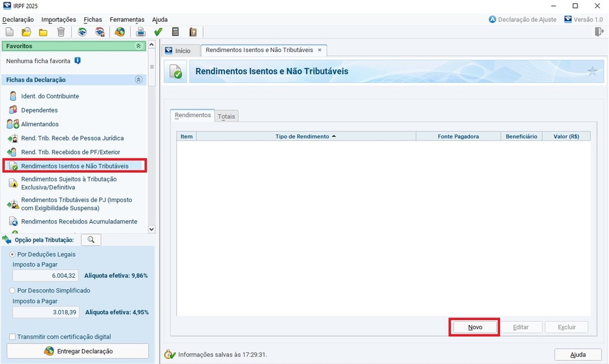Click the star favorite icon in header
The image size is (609, 364).
pos(592,72)
